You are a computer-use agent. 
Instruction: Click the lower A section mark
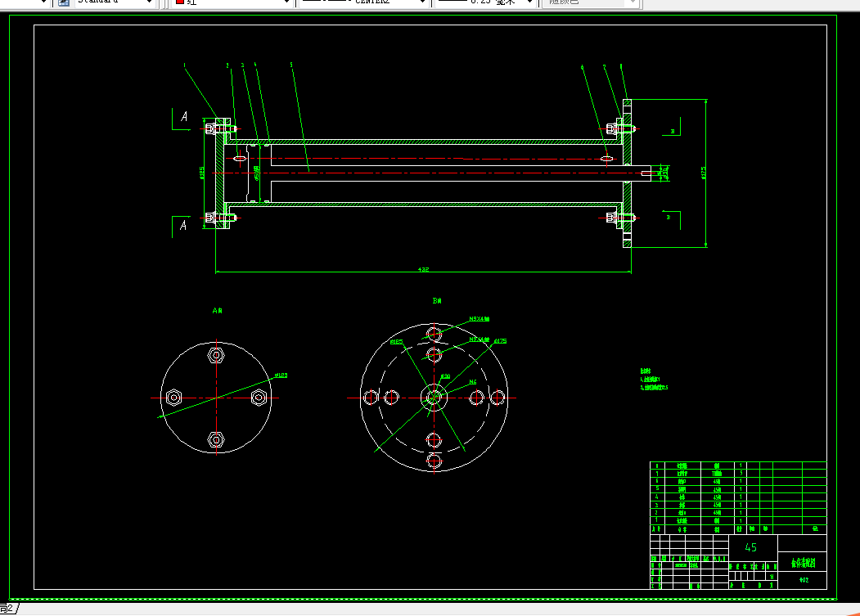[183, 226]
